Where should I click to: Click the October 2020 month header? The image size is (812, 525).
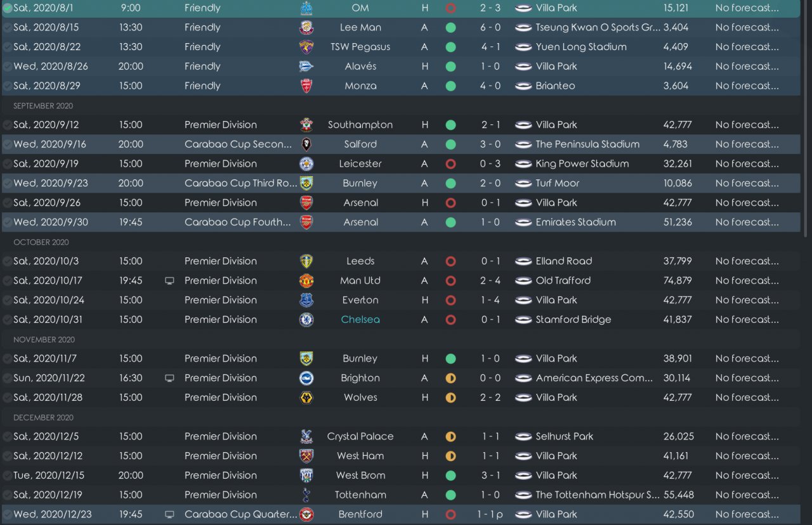pos(41,242)
